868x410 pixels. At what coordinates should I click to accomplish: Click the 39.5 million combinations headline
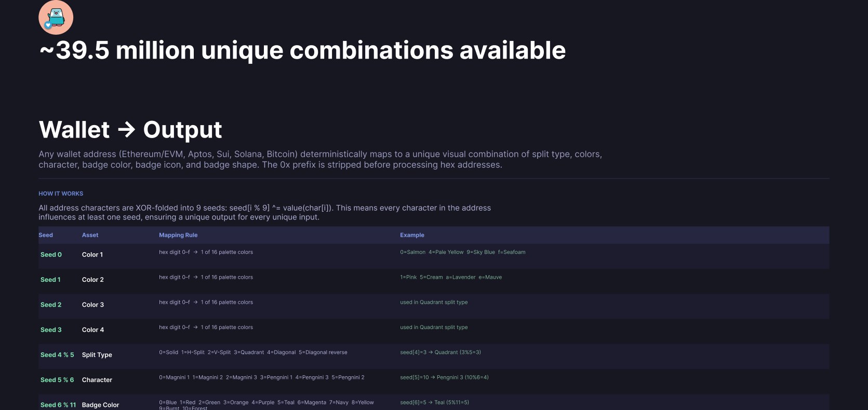tap(302, 50)
